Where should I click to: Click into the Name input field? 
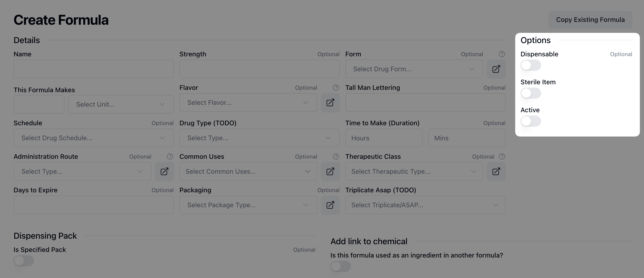tap(93, 69)
